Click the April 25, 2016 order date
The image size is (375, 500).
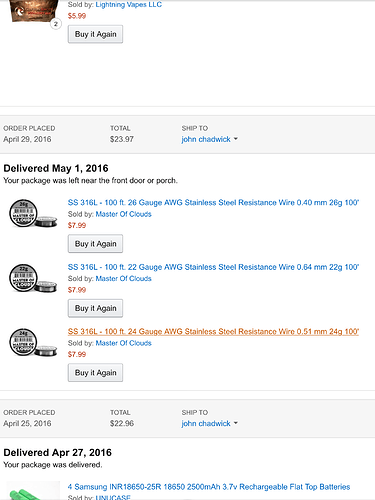[27, 424]
